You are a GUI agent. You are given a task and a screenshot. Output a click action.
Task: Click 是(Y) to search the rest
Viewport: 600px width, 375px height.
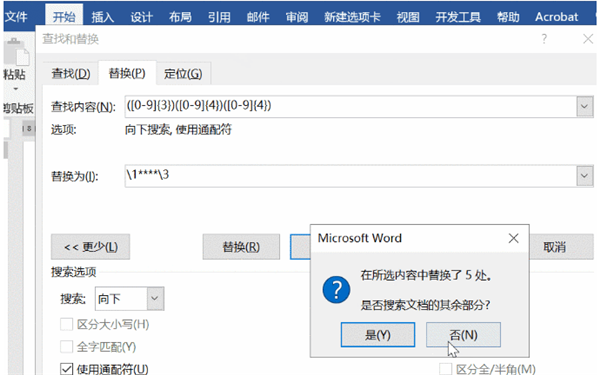(x=378, y=335)
